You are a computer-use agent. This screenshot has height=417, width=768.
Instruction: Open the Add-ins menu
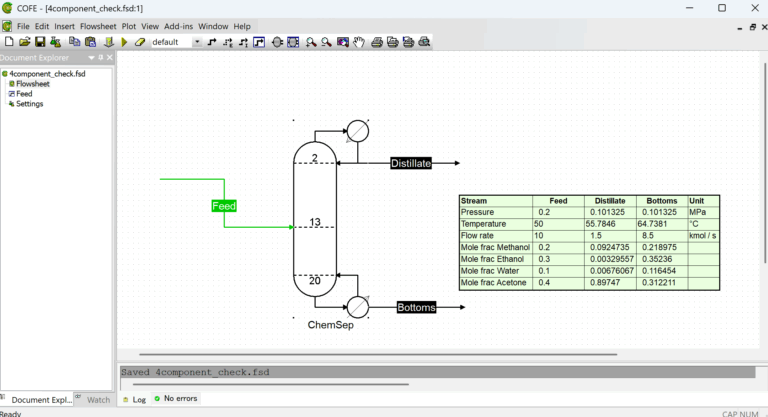coord(179,26)
